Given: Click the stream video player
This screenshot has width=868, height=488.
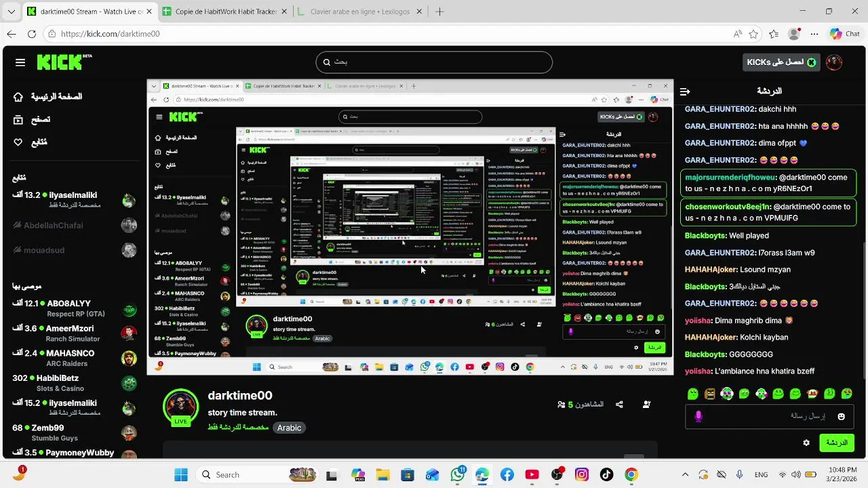Looking at the screenshot, I should click(x=410, y=227).
